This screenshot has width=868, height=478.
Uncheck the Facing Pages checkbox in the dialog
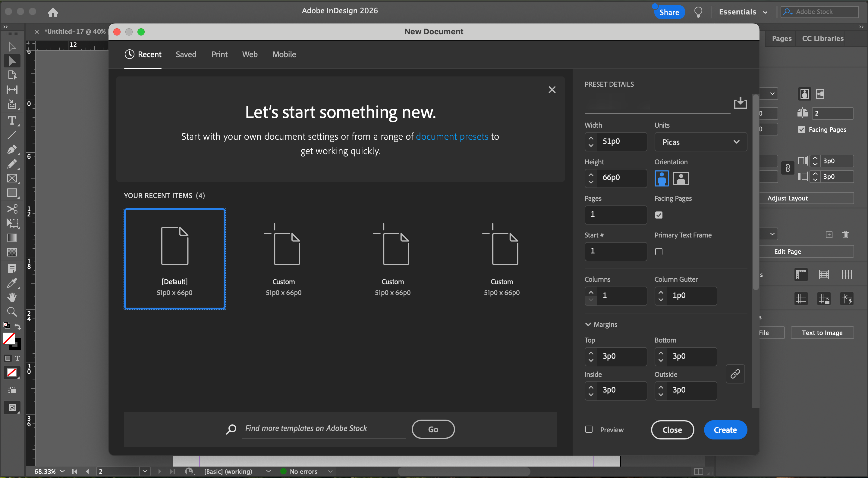coord(659,215)
